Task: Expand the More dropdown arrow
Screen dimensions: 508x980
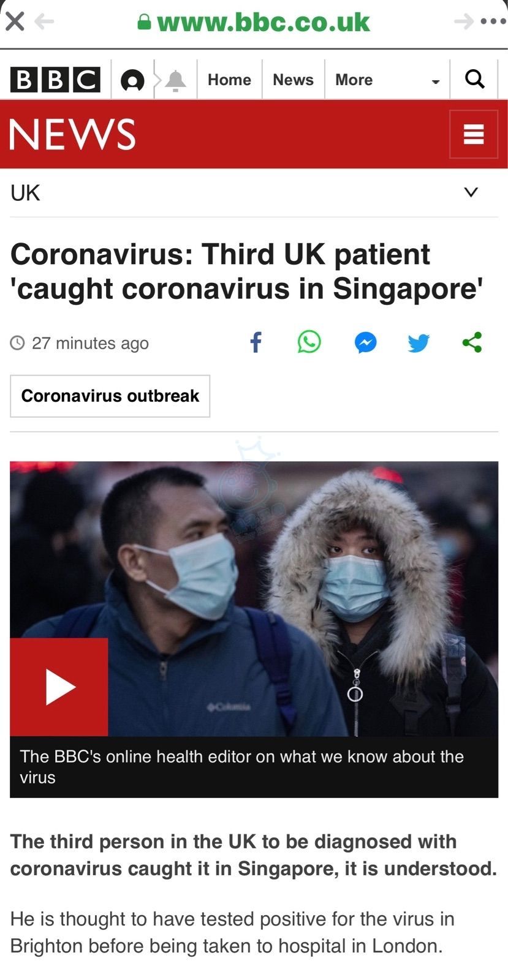Action: coord(436,81)
